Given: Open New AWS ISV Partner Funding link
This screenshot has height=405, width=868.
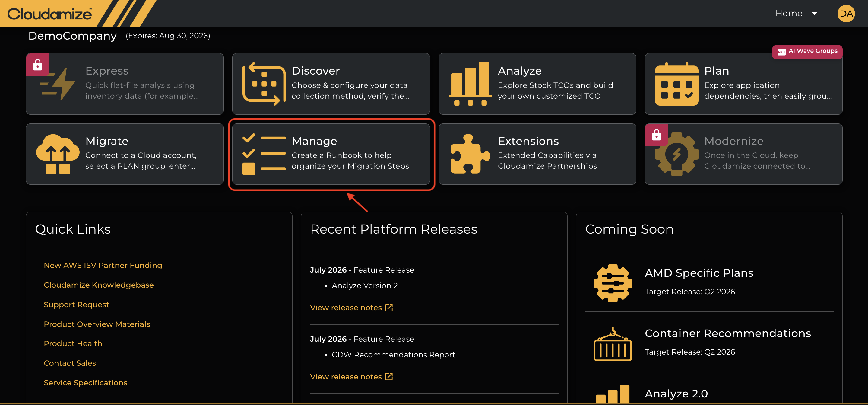Looking at the screenshot, I should pyautogui.click(x=103, y=265).
